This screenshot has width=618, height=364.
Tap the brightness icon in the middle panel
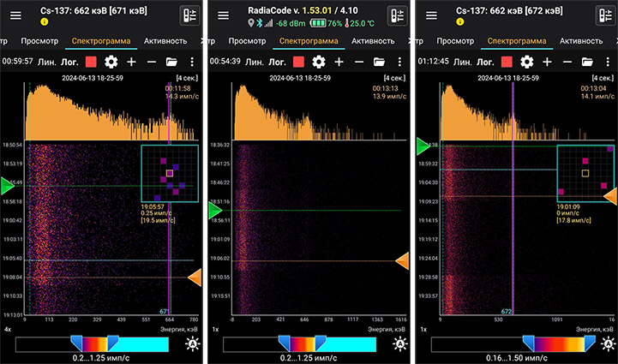(x=399, y=343)
